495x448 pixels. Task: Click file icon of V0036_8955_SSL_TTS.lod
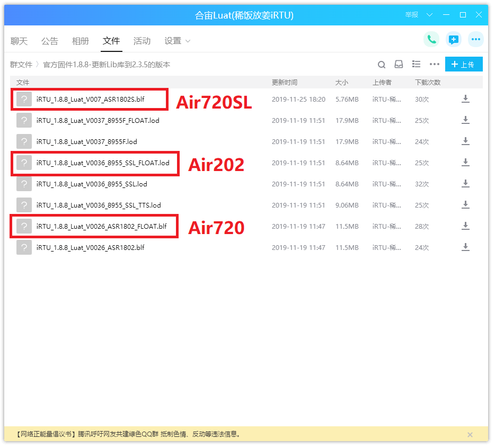24,205
